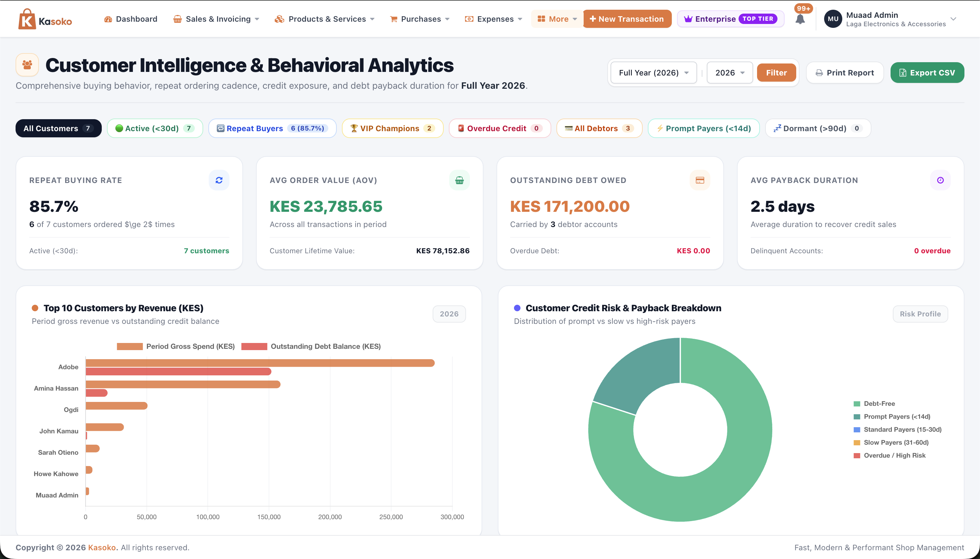Click the CSV file icon in Export CSV
Screen dimensions: 980x559
pos(903,73)
